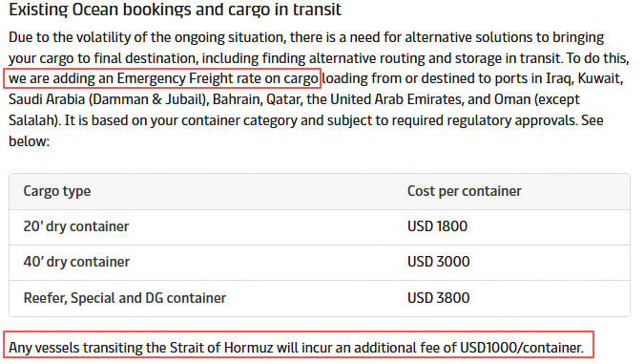
Task: Click the highlighted Strait of Hormuz fee sentence
Action: (299, 345)
